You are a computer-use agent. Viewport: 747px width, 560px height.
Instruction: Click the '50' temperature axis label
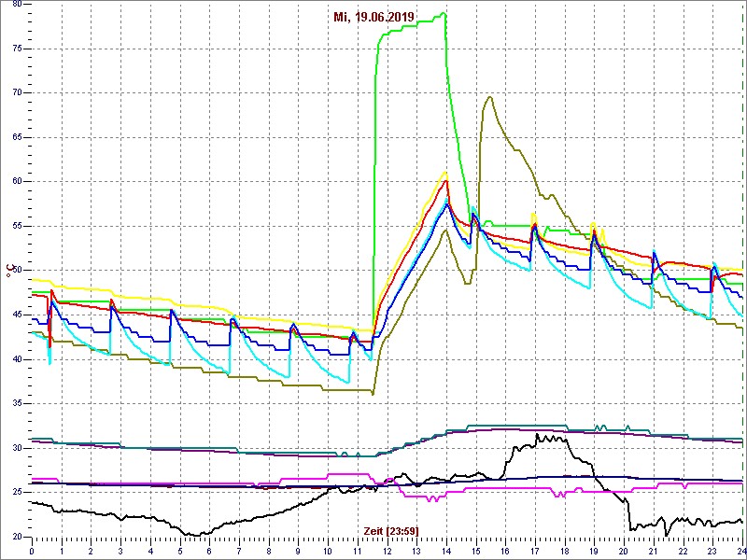(x=18, y=271)
